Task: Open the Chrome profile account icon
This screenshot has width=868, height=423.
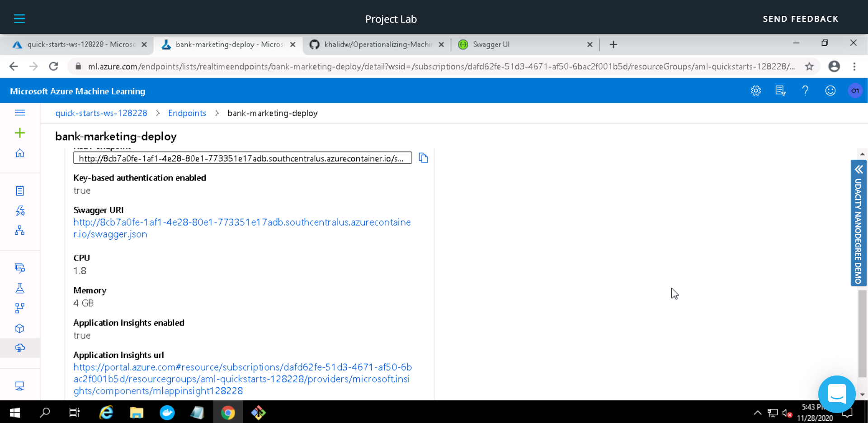Action: pos(834,67)
